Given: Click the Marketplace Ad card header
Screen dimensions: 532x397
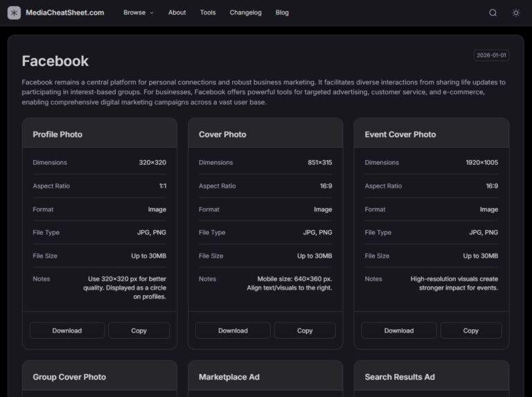Looking at the screenshot, I should (229, 377).
